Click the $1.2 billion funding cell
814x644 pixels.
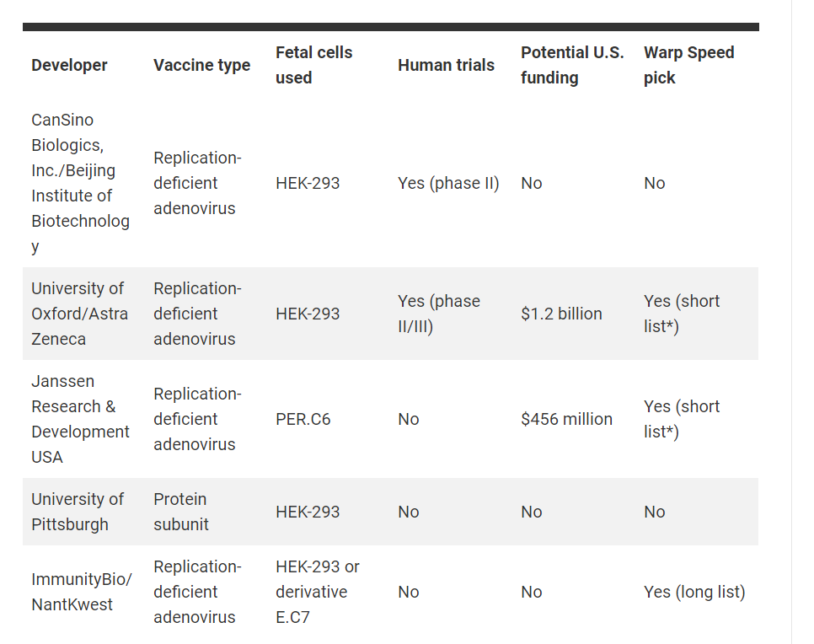(x=561, y=314)
